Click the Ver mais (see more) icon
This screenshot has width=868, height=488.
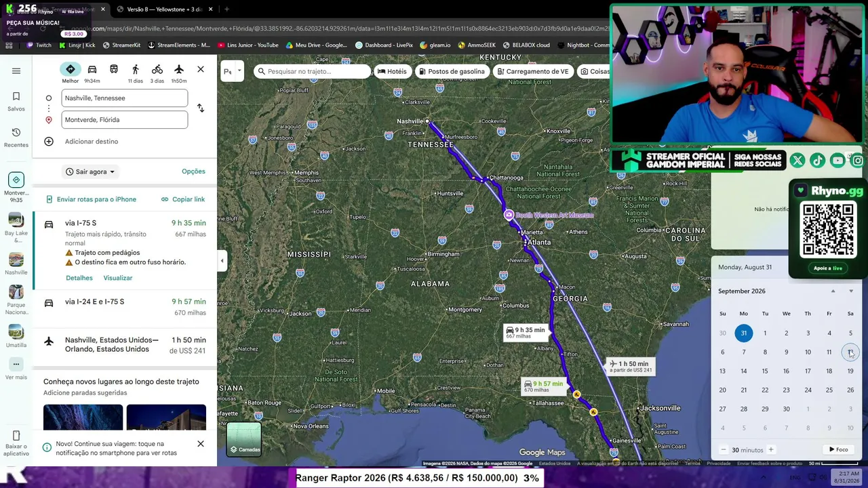[16, 364]
